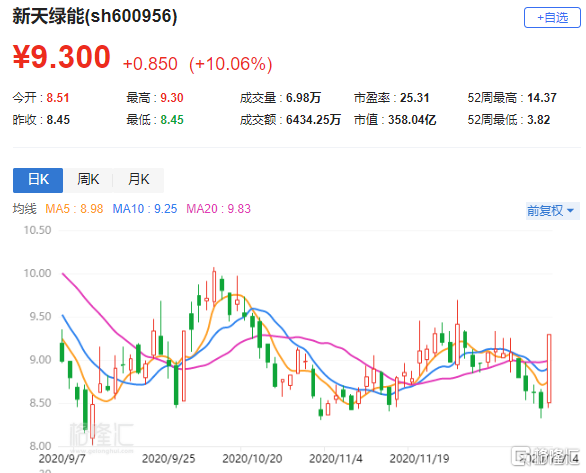Click the 52周最高 value 14.37
Viewport: 586px width, 473px height.
click(x=542, y=98)
